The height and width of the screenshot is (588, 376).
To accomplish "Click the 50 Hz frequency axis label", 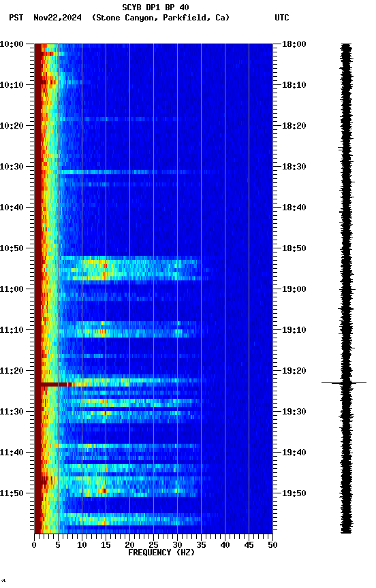I will pos(272,545).
